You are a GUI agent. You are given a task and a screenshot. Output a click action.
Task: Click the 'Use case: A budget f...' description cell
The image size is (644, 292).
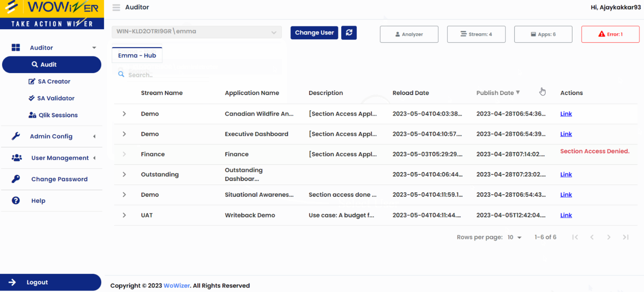(341, 215)
